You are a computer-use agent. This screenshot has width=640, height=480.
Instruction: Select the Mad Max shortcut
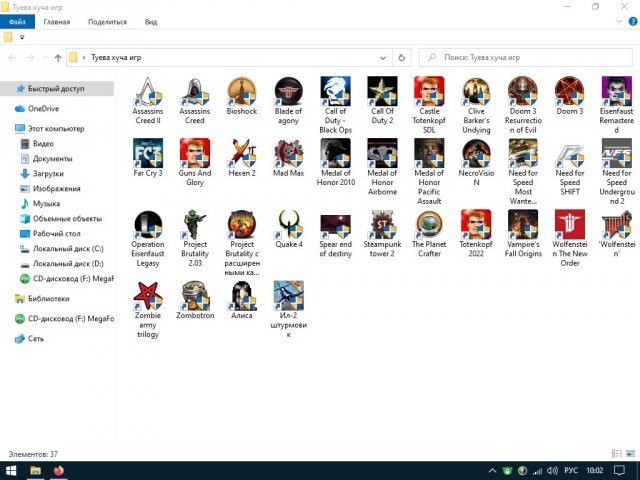288,158
